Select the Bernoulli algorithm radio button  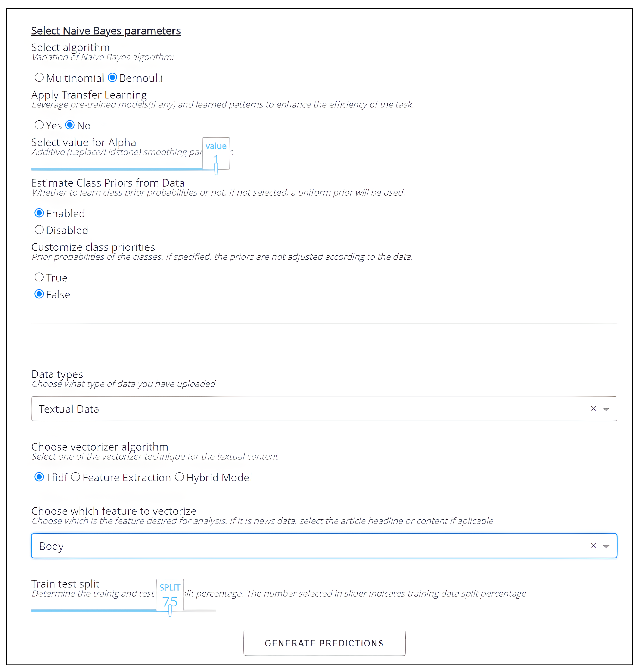(x=113, y=78)
